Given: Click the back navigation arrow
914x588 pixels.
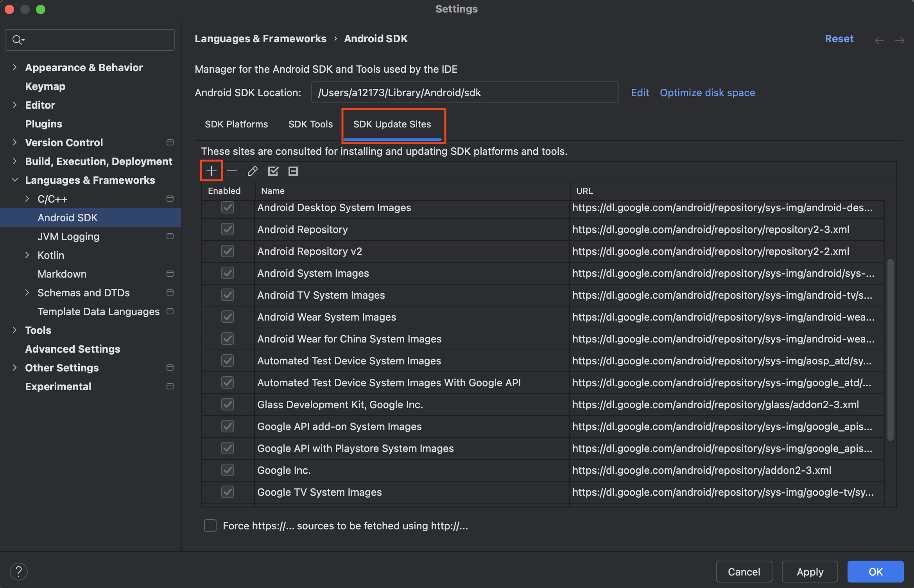Looking at the screenshot, I should point(880,40).
